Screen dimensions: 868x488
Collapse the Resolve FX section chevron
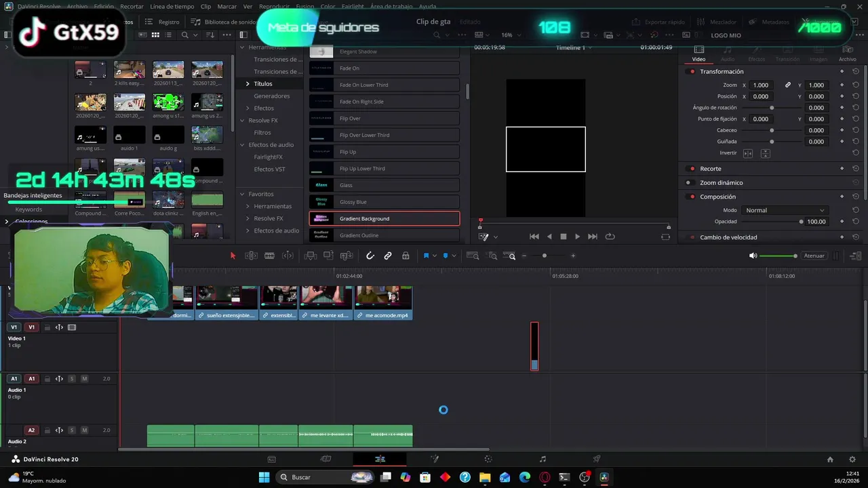click(x=242, y=120)
